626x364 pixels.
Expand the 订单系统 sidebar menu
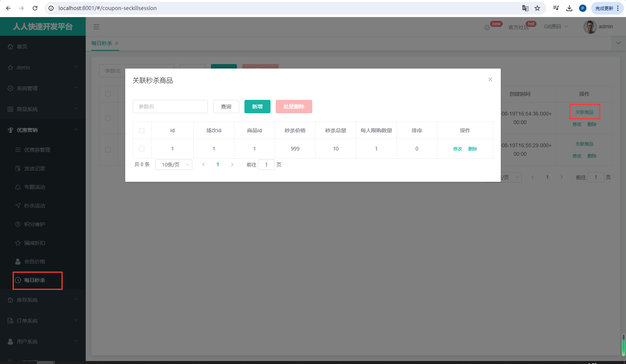43,321
